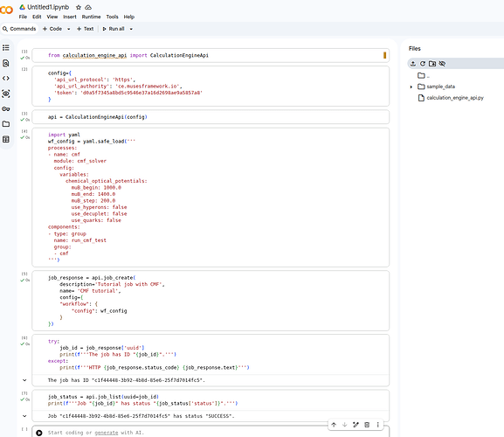Toggle show hidden files eye icon
Screen dimensions: 504x437
point(442,64)
